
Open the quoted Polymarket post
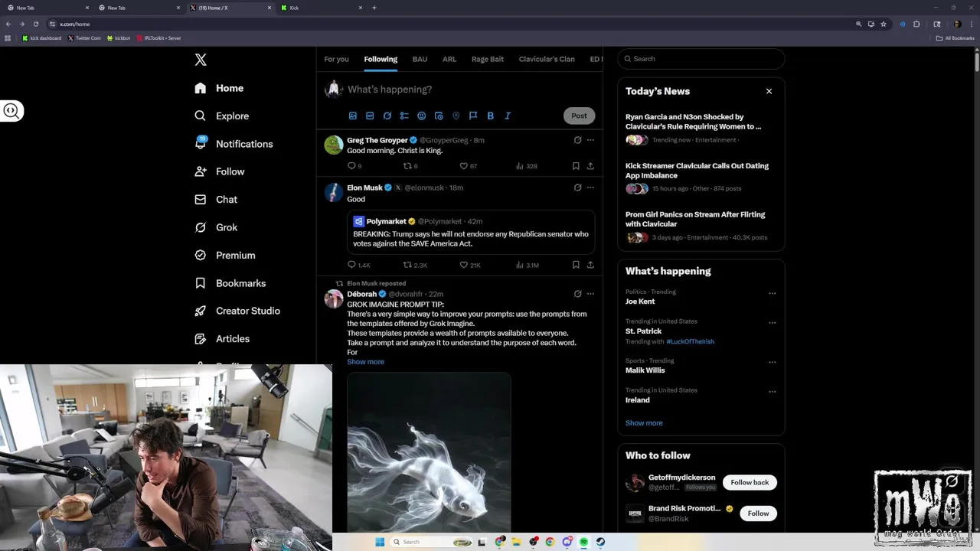(471, 232)
